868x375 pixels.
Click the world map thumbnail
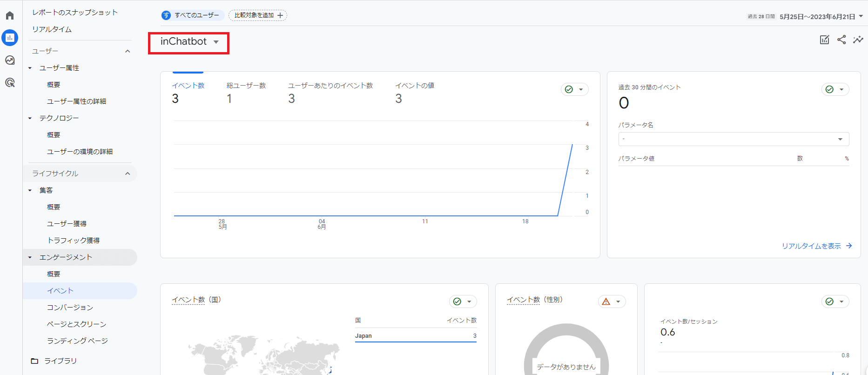coord(263,355)
